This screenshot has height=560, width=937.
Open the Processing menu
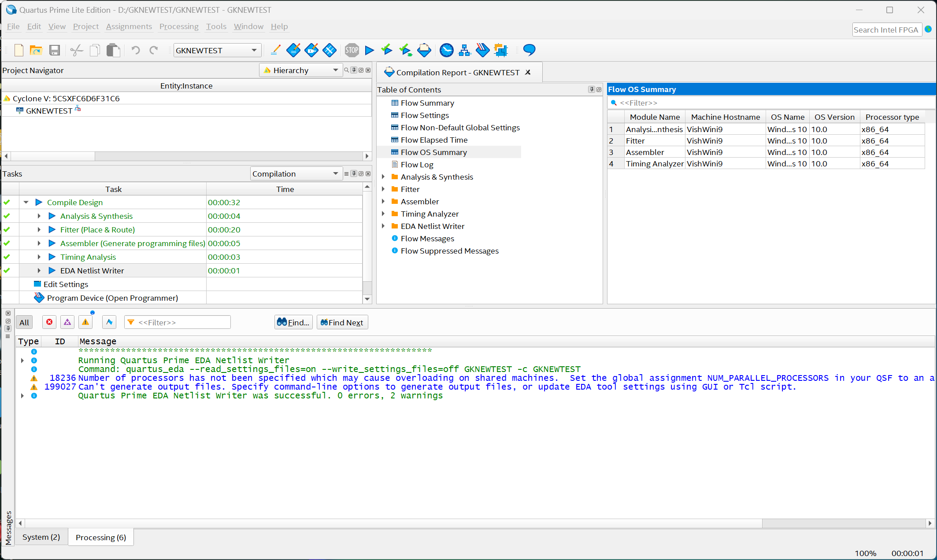click(x=179, y=26)
